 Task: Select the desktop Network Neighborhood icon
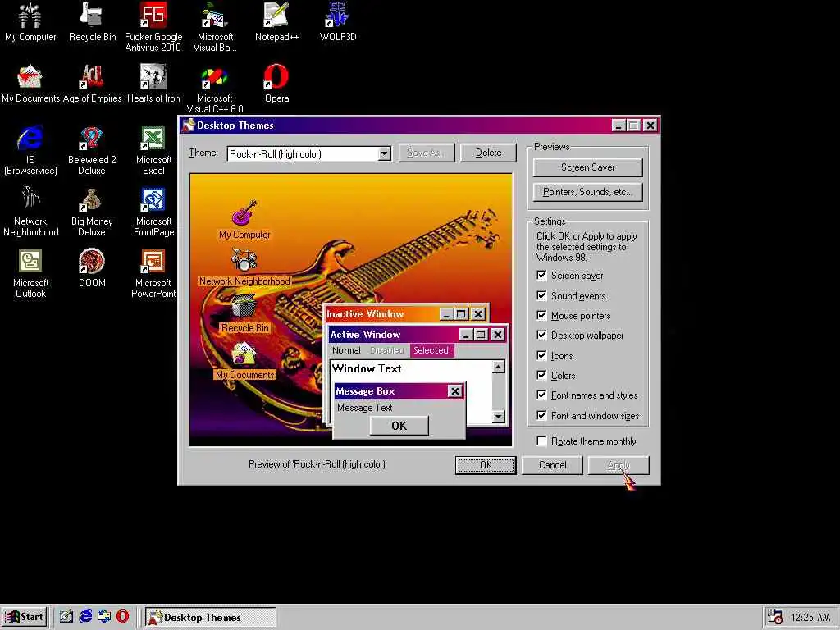pyautogui.click(x=30, y=212)
